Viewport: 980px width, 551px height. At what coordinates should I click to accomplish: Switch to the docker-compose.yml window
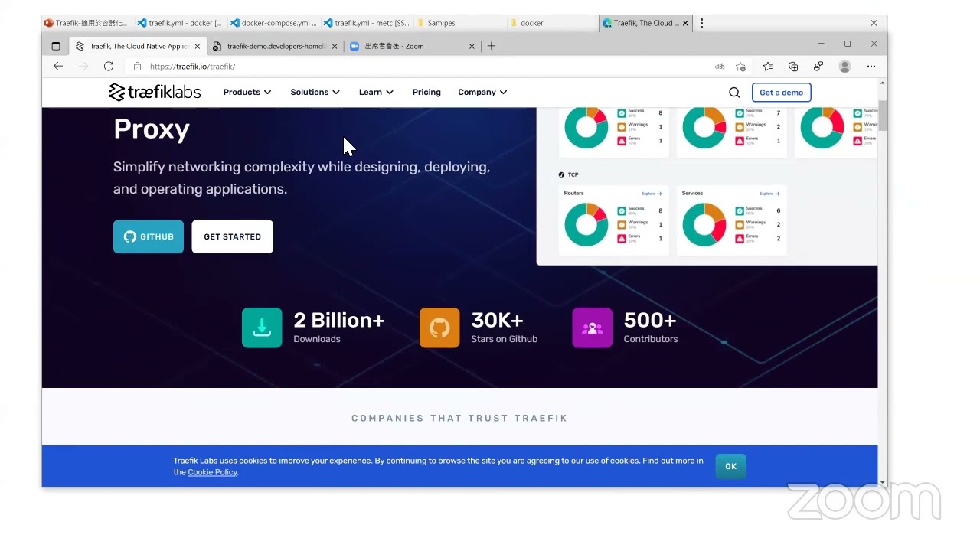[273, 23]
